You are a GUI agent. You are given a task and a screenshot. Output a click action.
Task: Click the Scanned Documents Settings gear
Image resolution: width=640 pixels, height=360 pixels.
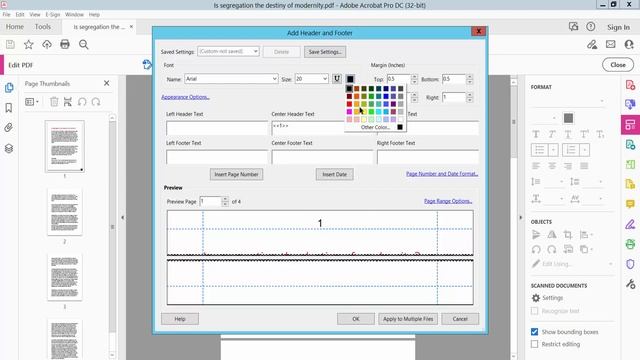(x=536, y=298)
